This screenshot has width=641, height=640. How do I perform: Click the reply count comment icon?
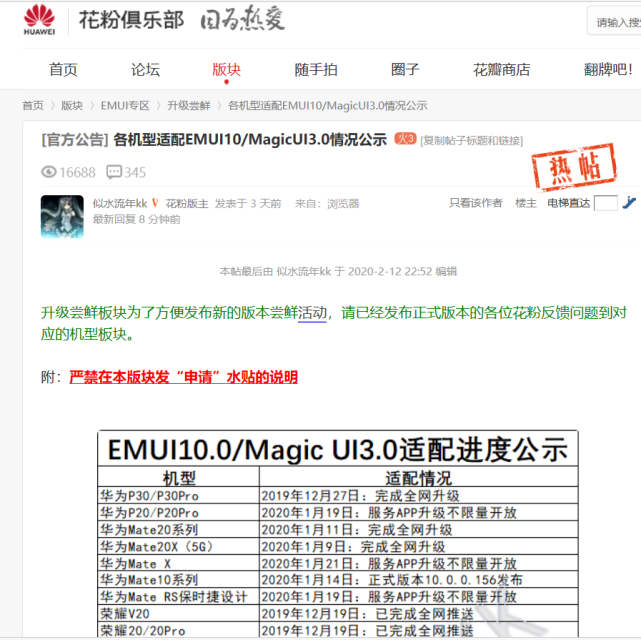(x=114, y=172)
